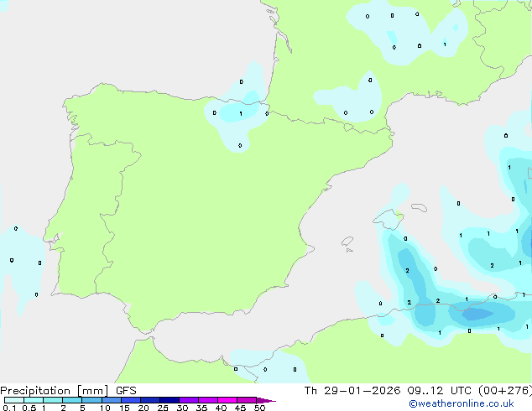This screenshot has width=532, height=411.
Task: Select the arrow tip above 50 mm
Action: tap(266, 400)
